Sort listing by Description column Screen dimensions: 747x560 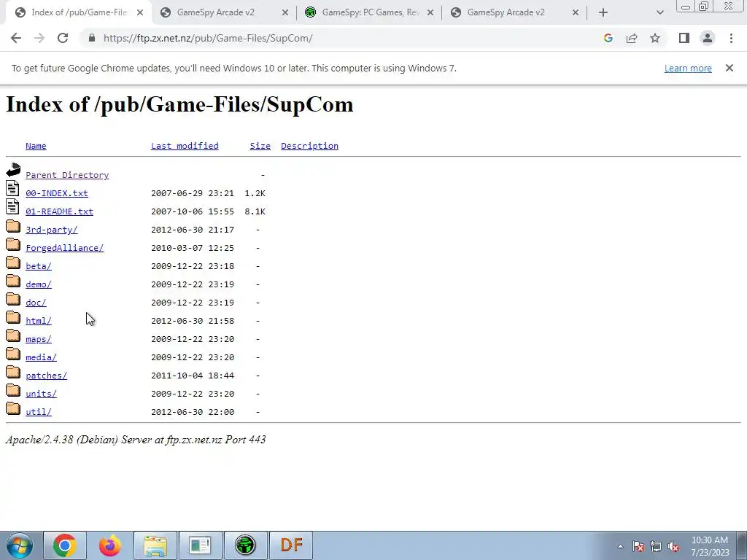[x=309, y=146]
